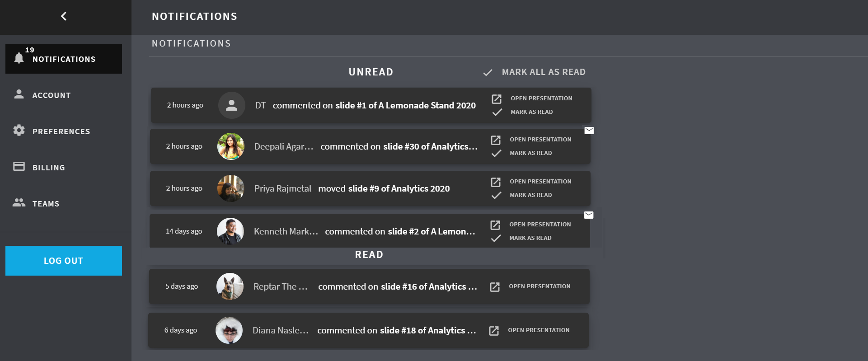868x361 pixels.
Task: Open Presentation for Priya Rajmetal's moved slide
Action: 540,182
